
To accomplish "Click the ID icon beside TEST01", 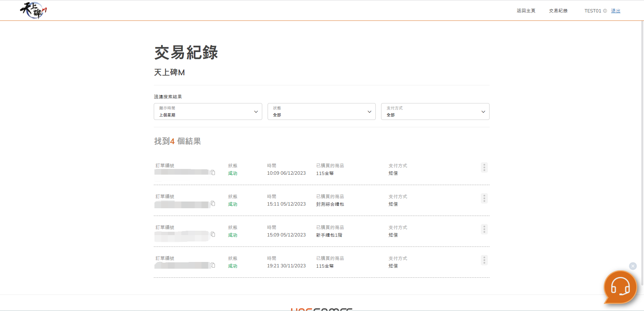I will click(605, 11).
